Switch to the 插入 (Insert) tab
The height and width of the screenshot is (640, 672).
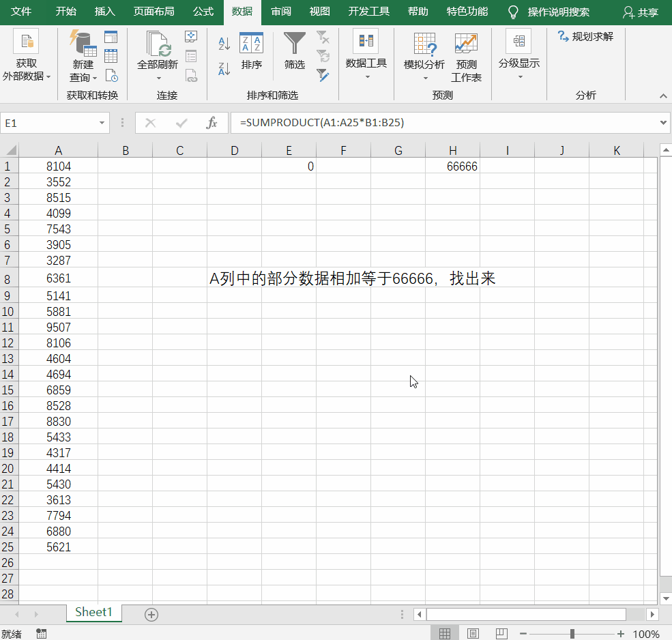[105, 12]
